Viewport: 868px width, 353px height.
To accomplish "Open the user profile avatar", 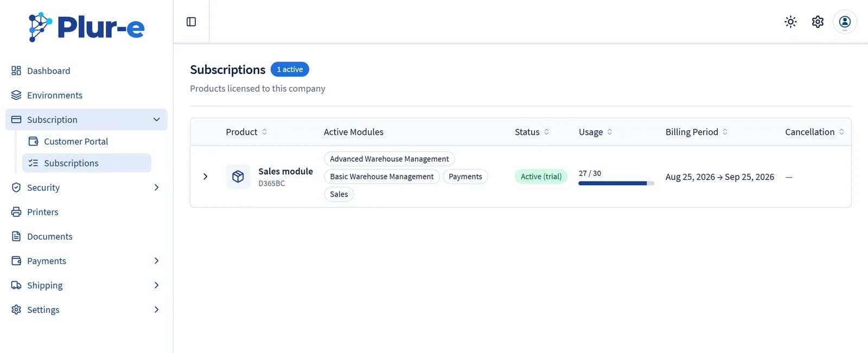I will click(x=845, y=22).
